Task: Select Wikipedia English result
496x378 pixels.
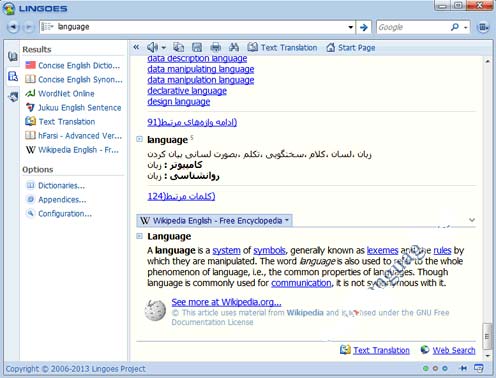Action: [x=72, y=150]
